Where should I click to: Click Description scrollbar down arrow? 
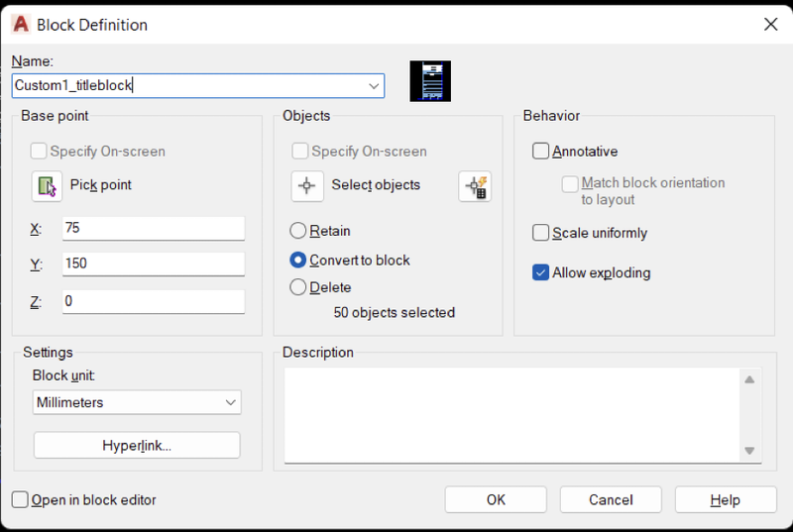[749, 450]
